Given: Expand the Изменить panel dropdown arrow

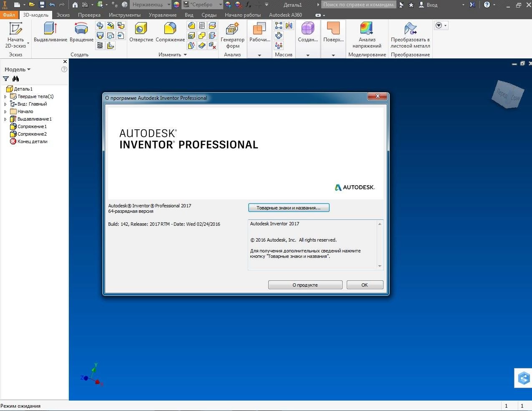Looking at the screenshot, I should click(185, 55).
